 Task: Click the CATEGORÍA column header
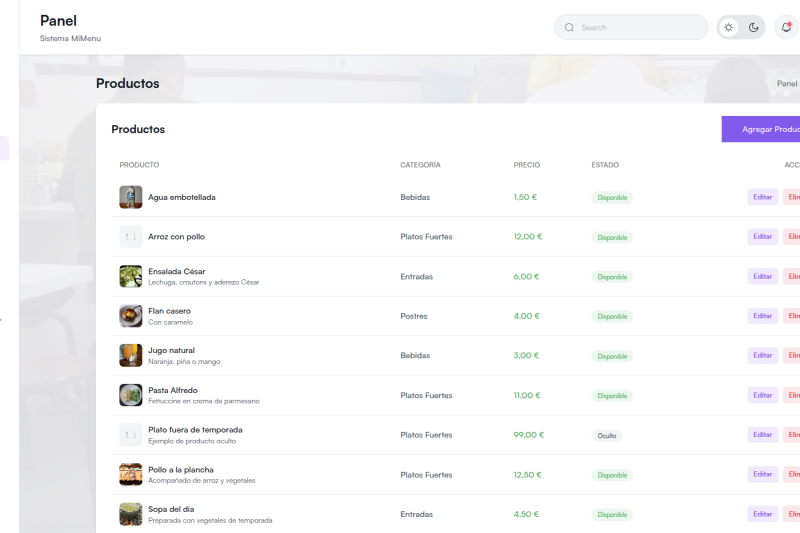(x=420, y=165)
